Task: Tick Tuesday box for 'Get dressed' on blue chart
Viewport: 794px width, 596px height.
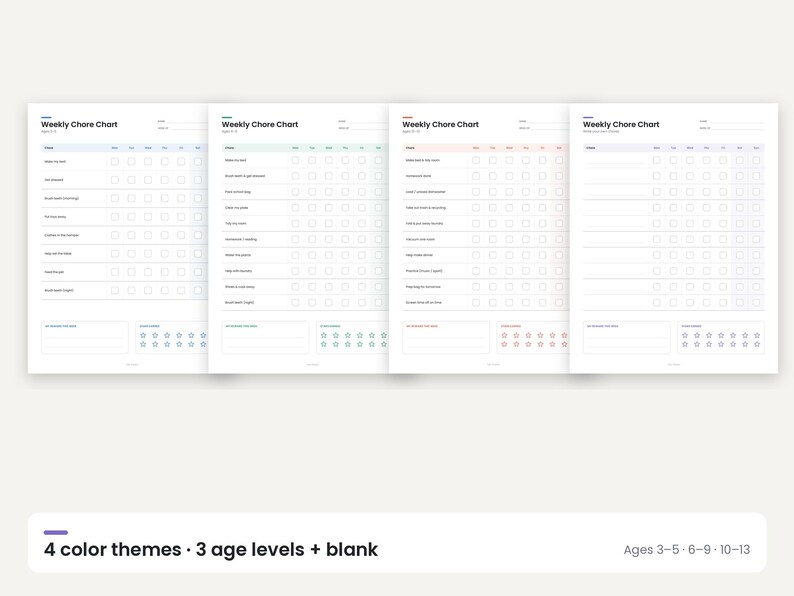Action: point(131,180)
